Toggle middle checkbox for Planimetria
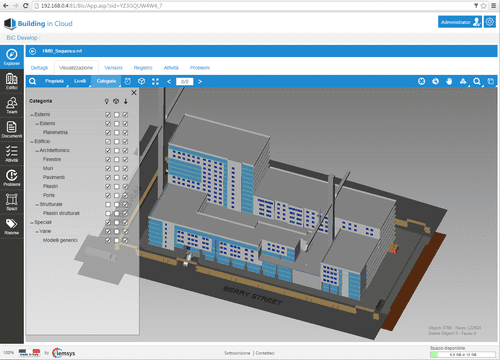The image size is (500, 360). click(116, 132)
